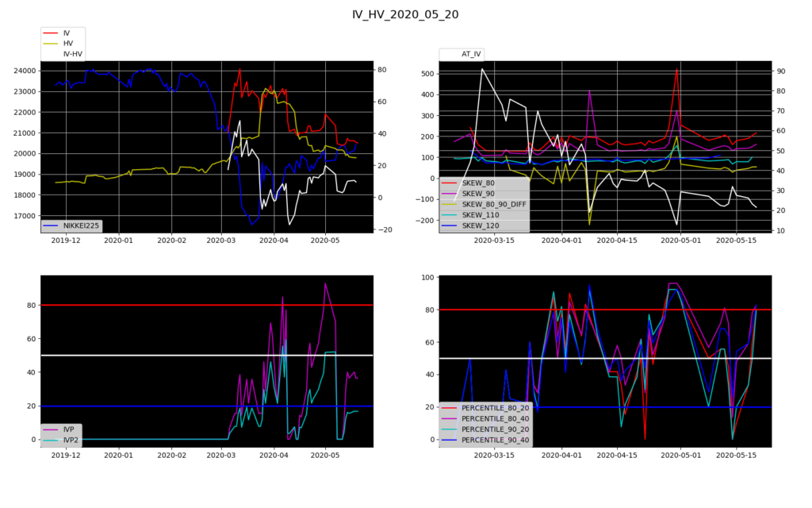
Task: Click the HV legend entry
Action: tap(67, 44)
